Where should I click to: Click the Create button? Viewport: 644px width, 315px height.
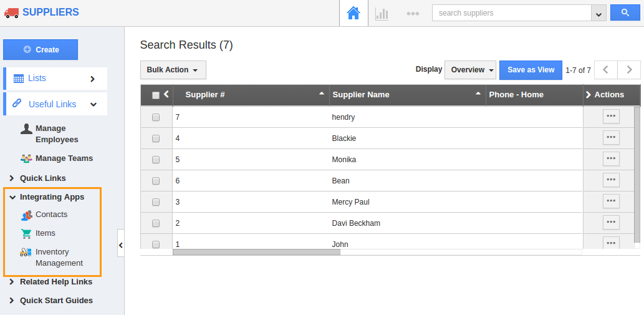click(x=41, y=50)
